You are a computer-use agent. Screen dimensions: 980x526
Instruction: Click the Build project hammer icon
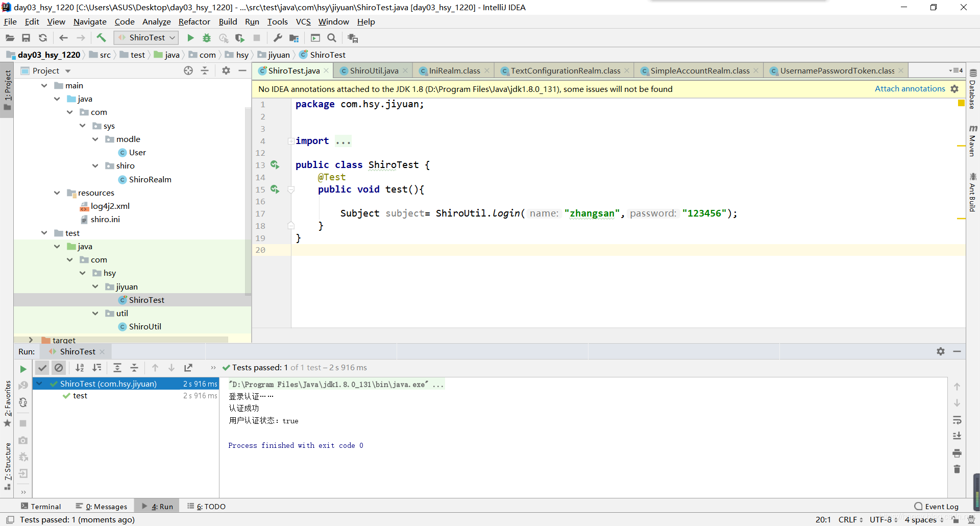click(101, 38)
